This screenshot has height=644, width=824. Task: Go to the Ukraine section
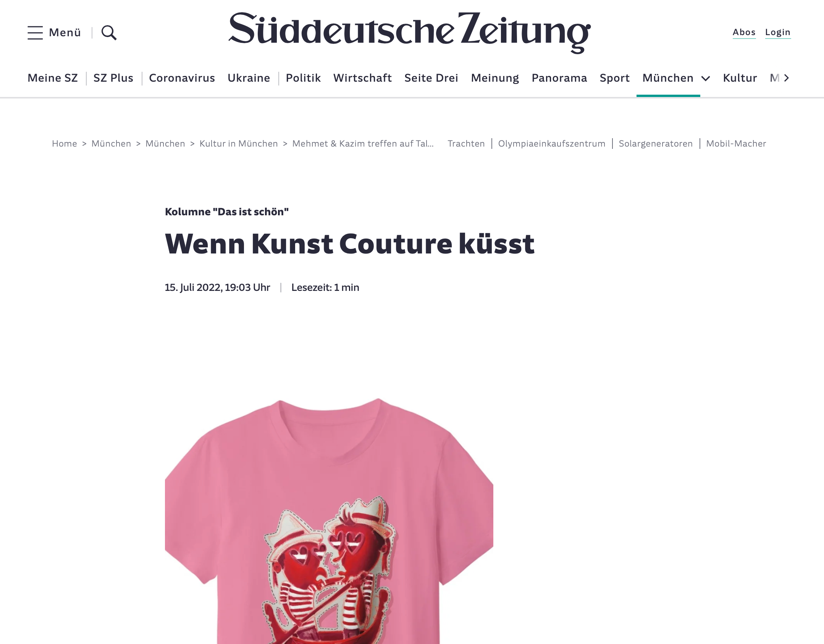(x=249, y=78)
